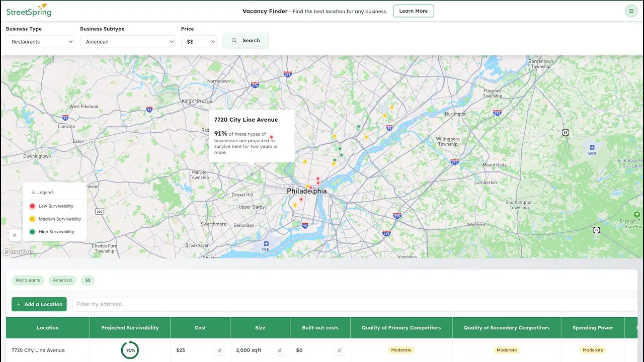
Task: Click the Add a Location button
Action: [39, 304]
